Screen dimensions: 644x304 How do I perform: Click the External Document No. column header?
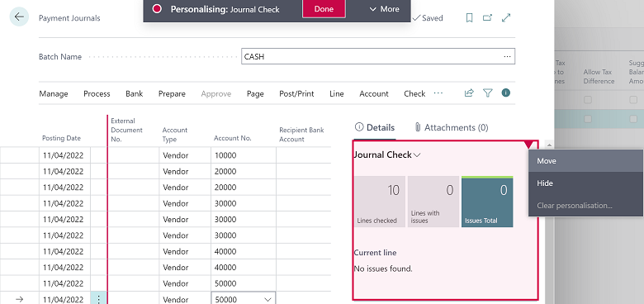(x=126, y=130)
